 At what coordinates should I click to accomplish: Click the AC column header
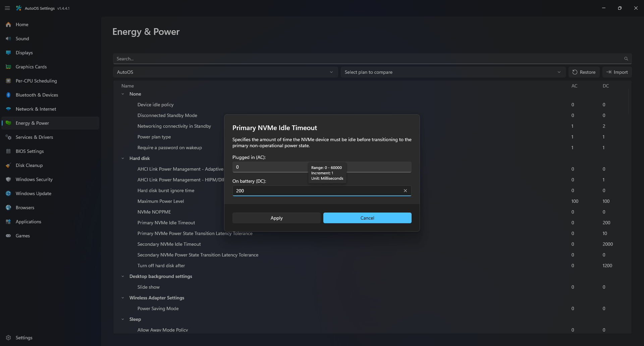coord(574,86)
